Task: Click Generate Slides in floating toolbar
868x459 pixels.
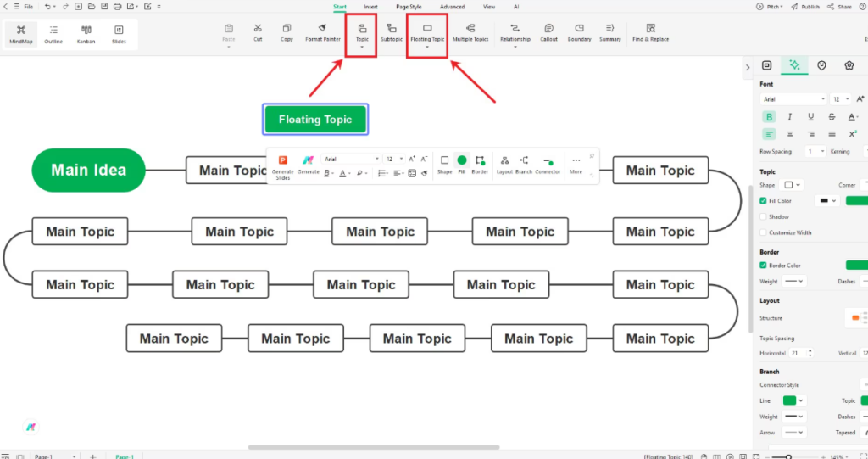Action: point(283,165)
